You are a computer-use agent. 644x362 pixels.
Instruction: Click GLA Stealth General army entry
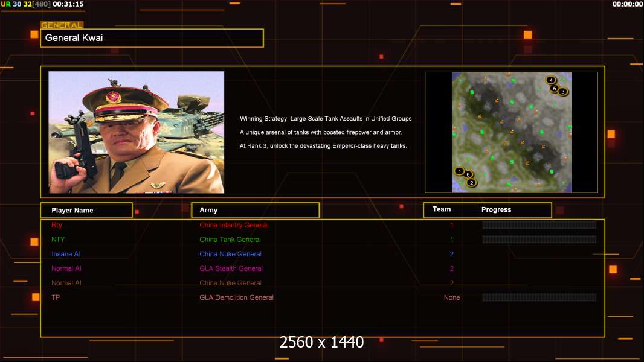coord(231,268)
